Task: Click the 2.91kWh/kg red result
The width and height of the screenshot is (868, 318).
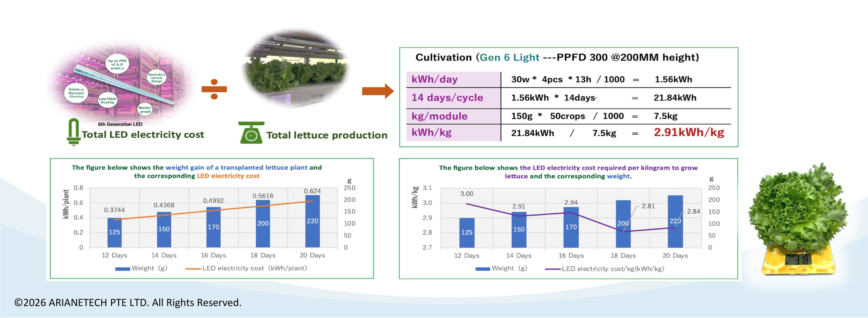Action: (x=689, y=132)
